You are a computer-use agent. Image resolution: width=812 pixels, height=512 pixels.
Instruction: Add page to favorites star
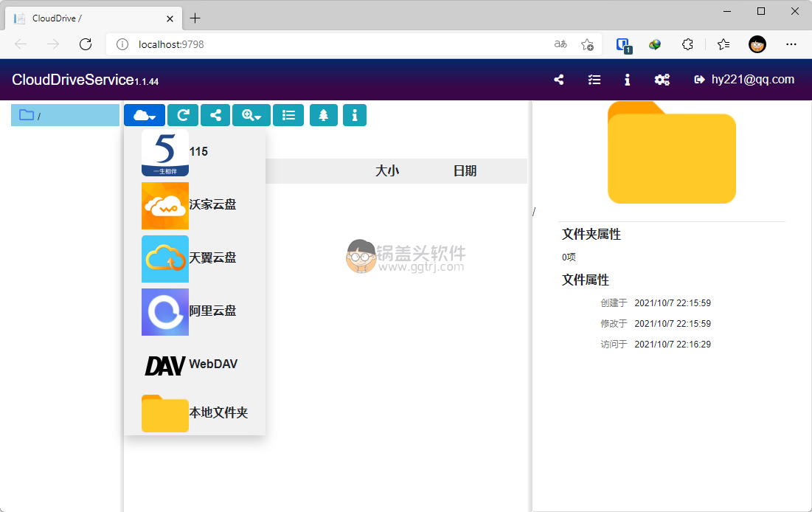[x=587, y=44]
